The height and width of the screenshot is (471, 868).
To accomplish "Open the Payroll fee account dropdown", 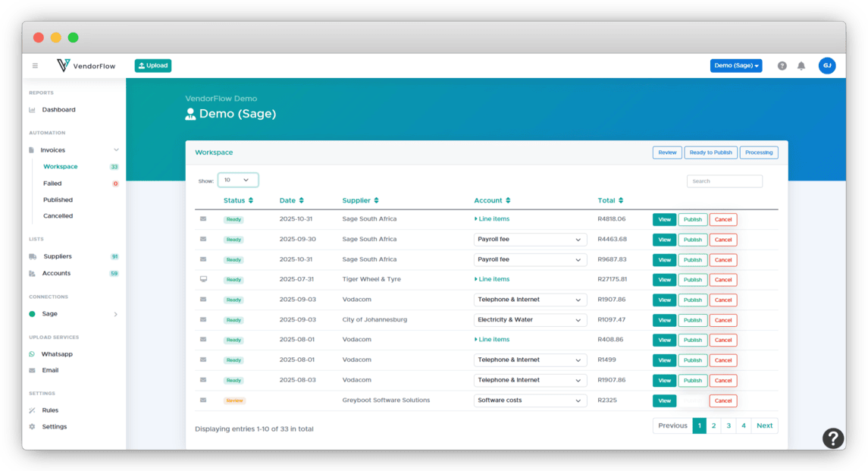I will (529, 239).
